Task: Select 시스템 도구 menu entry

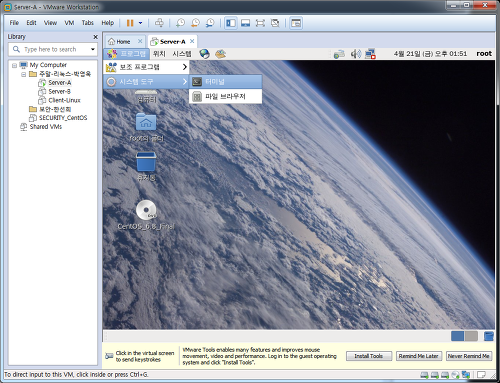Action: pos(146,82)
